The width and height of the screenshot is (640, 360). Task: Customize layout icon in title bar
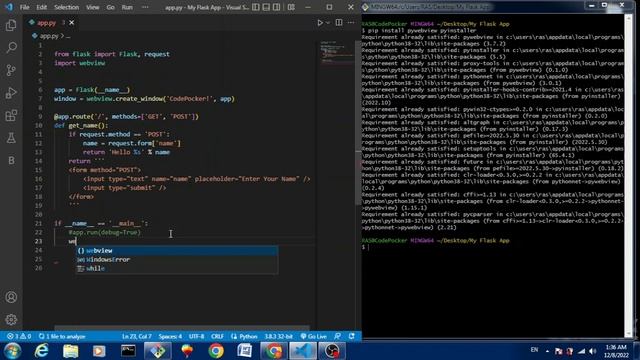291,7
